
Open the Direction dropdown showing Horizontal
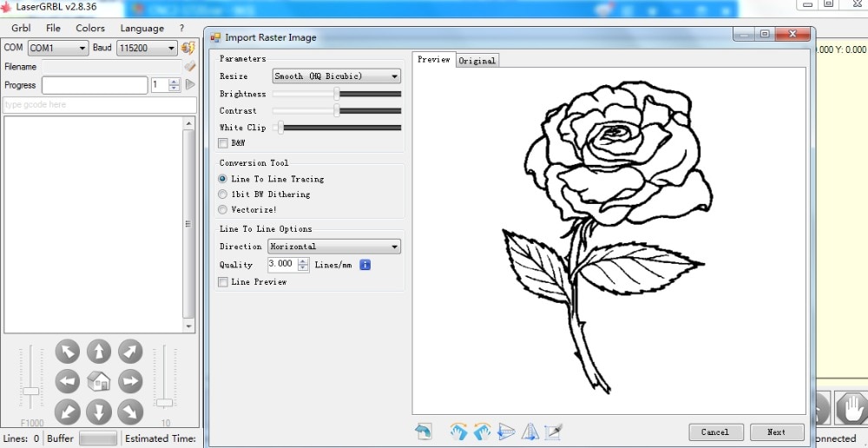pos(334,247)
